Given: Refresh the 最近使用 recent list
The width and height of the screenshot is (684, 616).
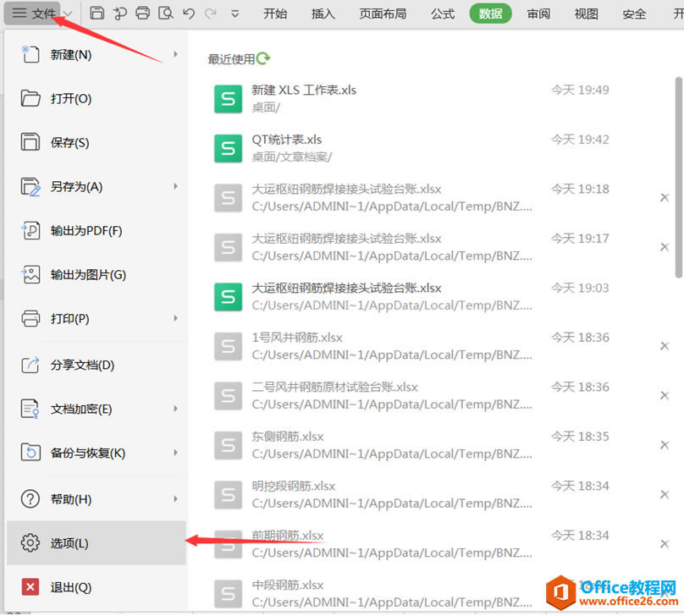Looking at the screenshot, I should coord(263,58).
